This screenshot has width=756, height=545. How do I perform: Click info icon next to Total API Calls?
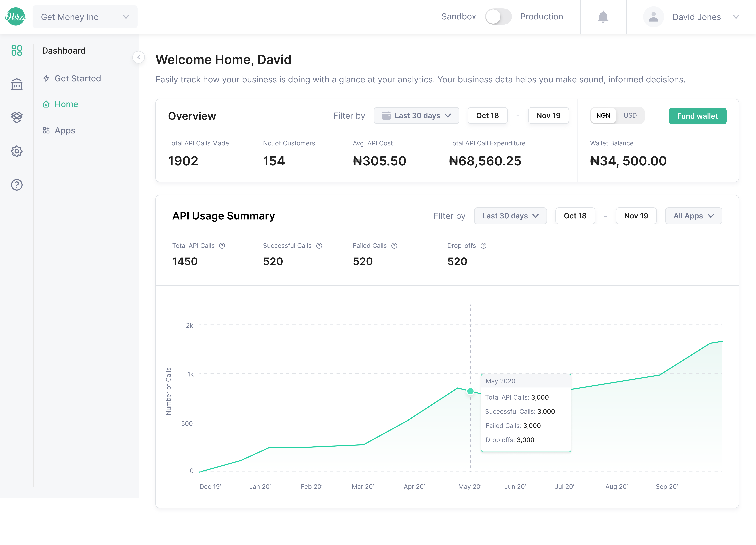coord(222,246)
